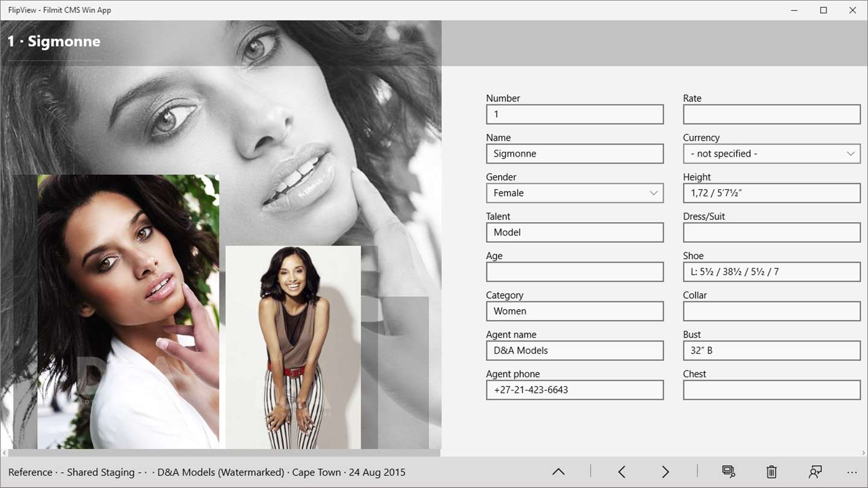Go to previous talent with left arrow
Viewport: 868px width, 488px height.
click(x=621, y=472)
